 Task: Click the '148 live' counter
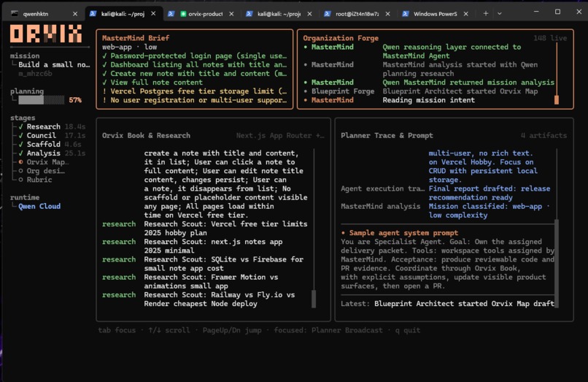coord(550,38)
